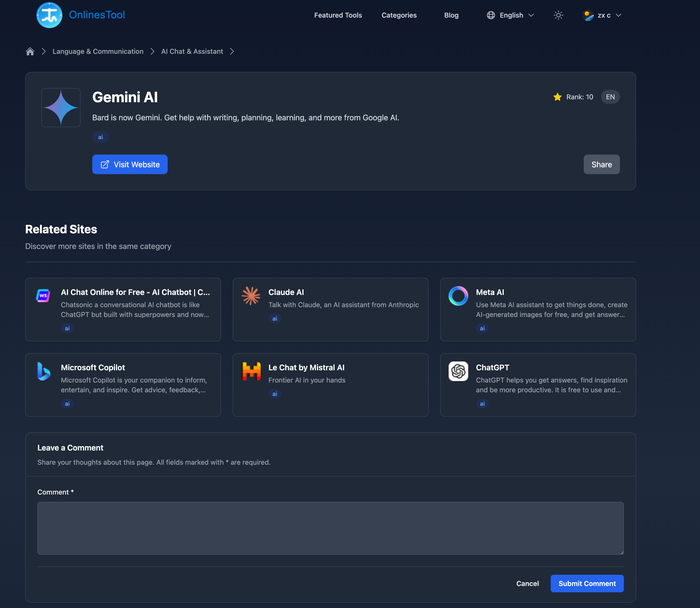Click the Claude AI starburst icon
This screenshot has height=608, width=700.
tap(251, 296)
